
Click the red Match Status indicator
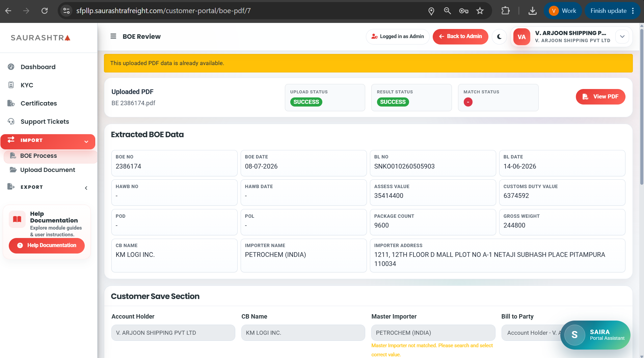click(x=468, y=102)
